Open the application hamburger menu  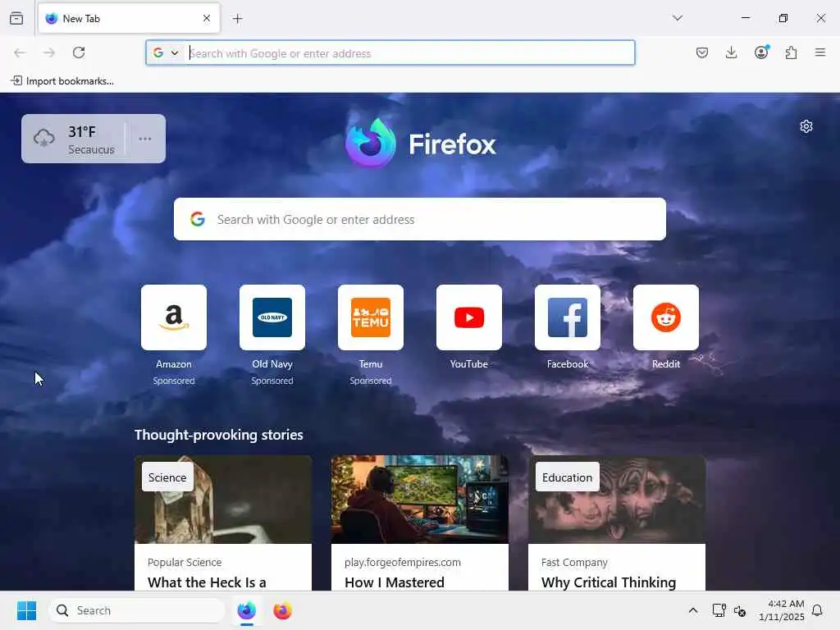coord(820,52)
